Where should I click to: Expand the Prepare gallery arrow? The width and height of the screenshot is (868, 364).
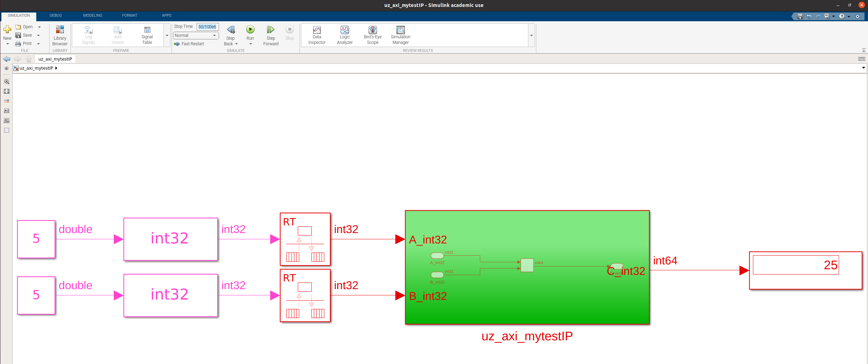pos(167,36)
